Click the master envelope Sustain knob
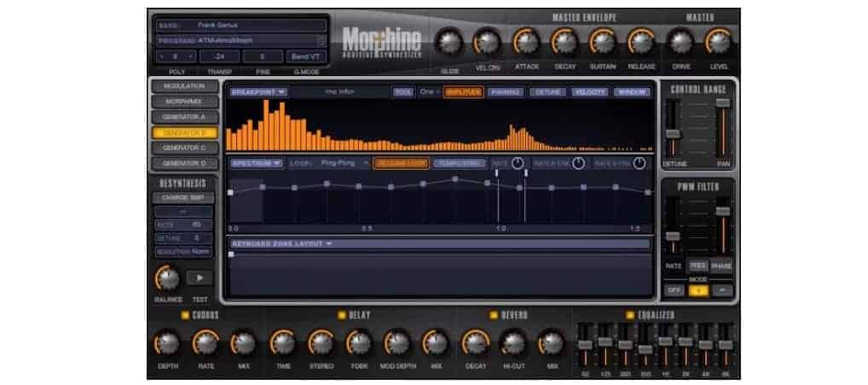 pyautogui.click(x=603, y=42)
